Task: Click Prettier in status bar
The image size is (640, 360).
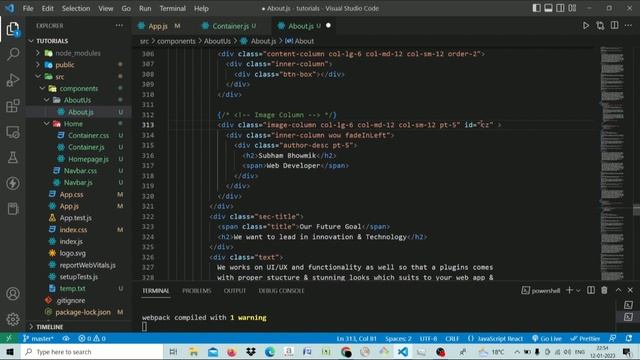Action: [585, 338]
